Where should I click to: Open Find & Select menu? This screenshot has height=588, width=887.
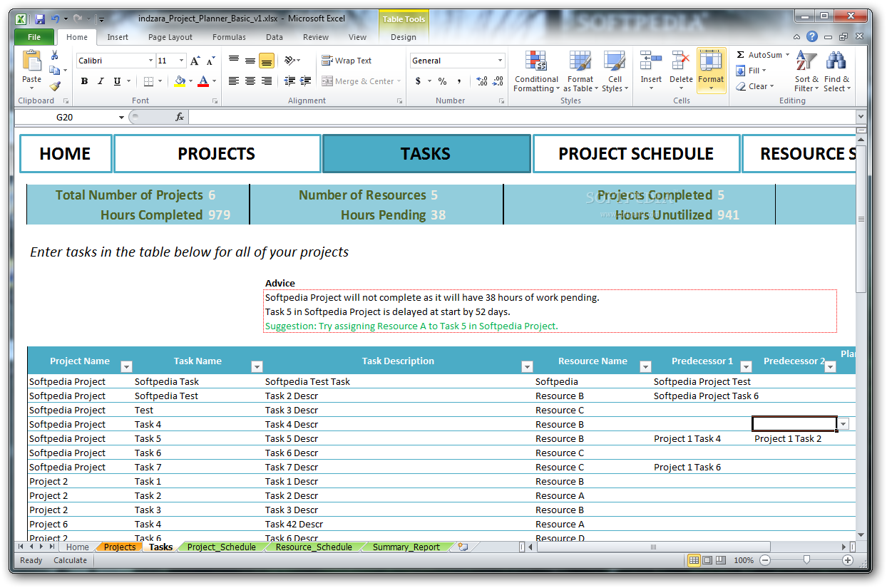(x=836, y=71)
